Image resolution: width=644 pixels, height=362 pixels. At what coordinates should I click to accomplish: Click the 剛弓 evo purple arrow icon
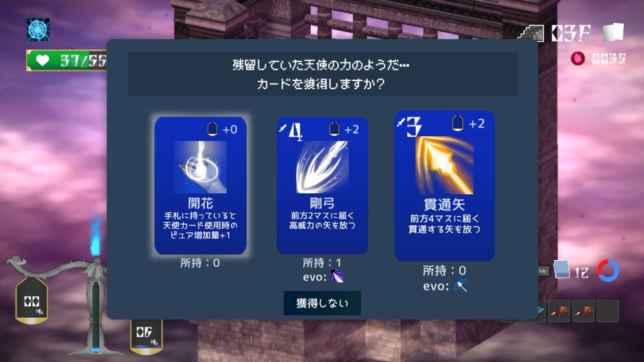[x=336, y=276]
